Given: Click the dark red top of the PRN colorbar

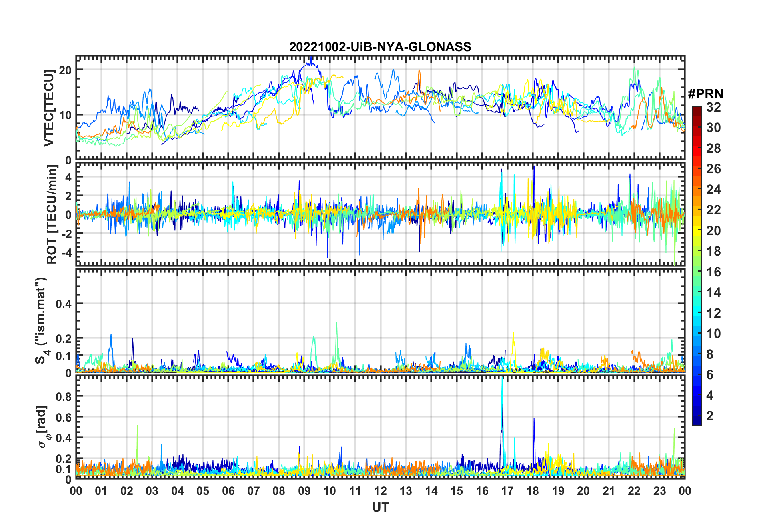Looking at the screenshot, I should pos(697,111).
